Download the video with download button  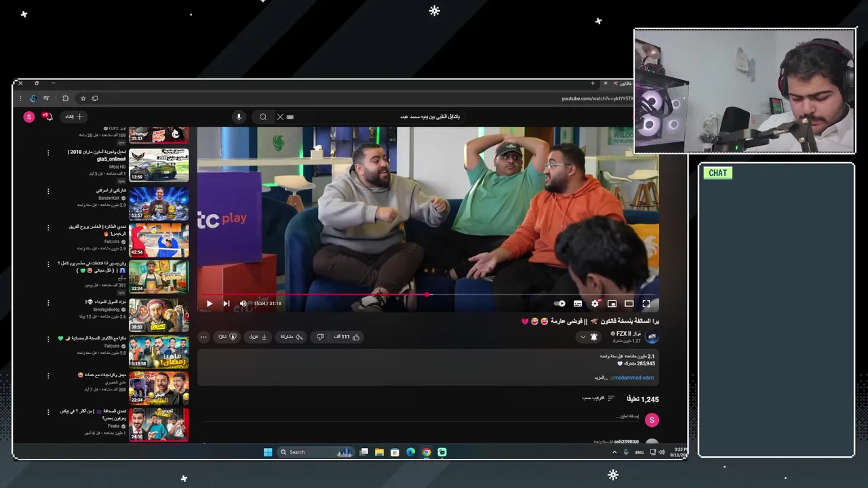point(258,337)
